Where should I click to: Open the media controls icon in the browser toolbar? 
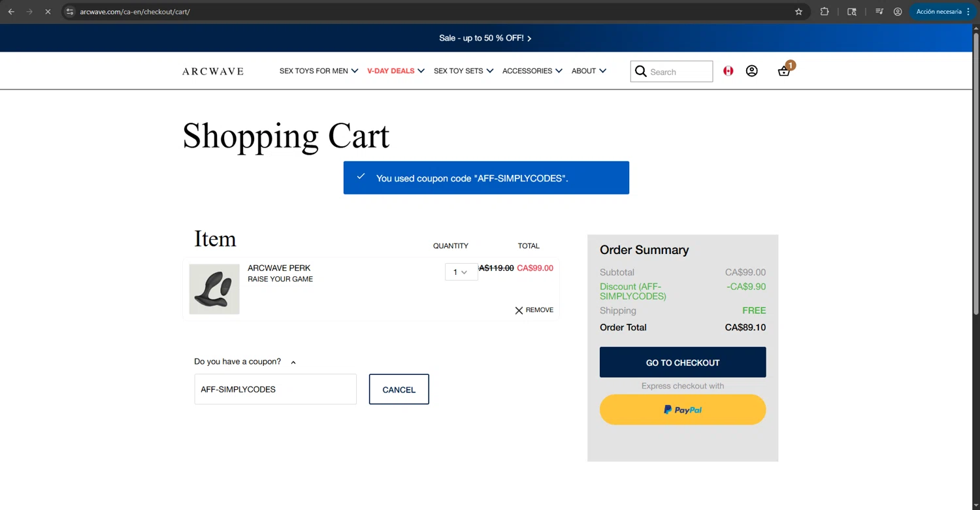[879, 12]
